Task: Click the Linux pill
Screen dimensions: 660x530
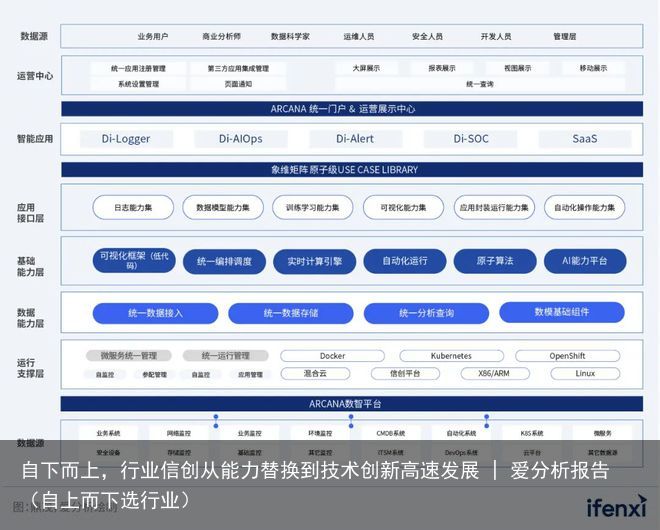Action: [585, 373]
